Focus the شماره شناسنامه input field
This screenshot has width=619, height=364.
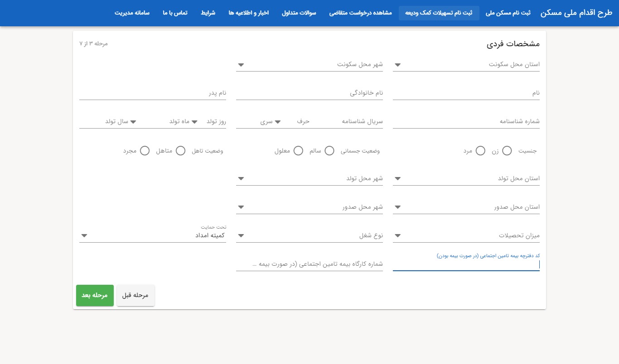466,122
